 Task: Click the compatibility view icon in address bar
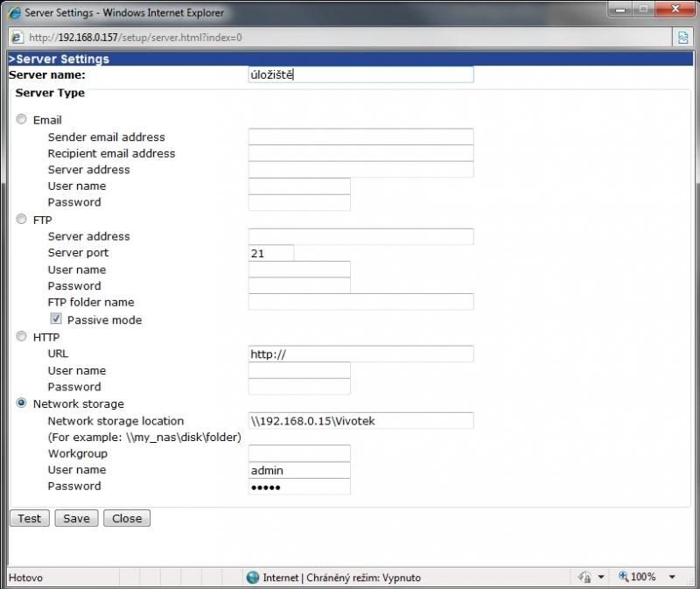(682, 38)
